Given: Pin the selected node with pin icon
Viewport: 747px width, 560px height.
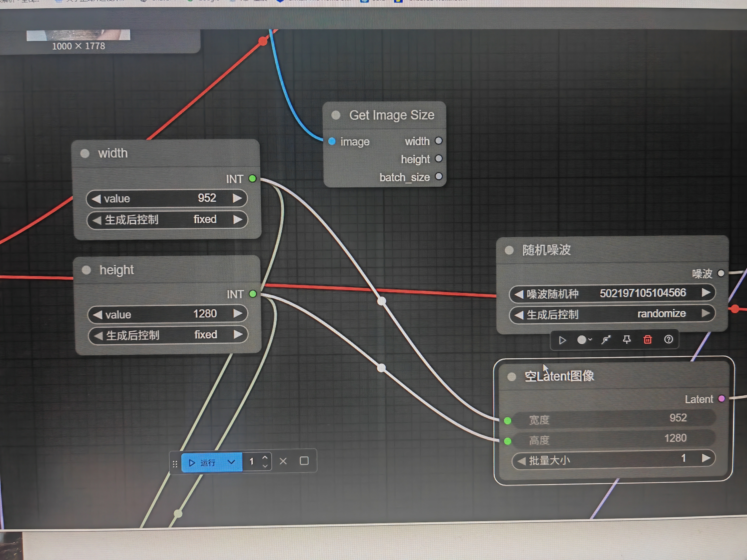Looking at the screenshot, I should (627, 340).
